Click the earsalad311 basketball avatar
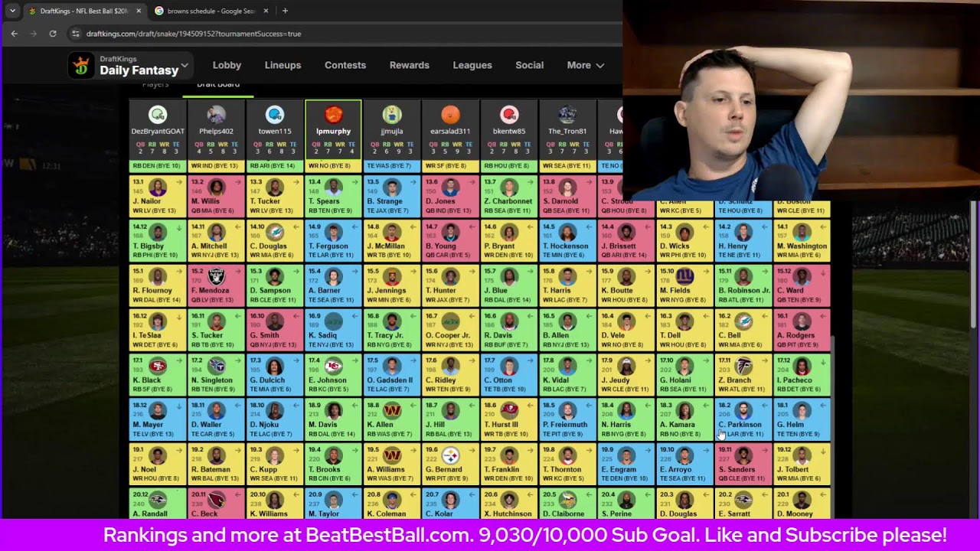980x551 pixels. coord(450,115)
